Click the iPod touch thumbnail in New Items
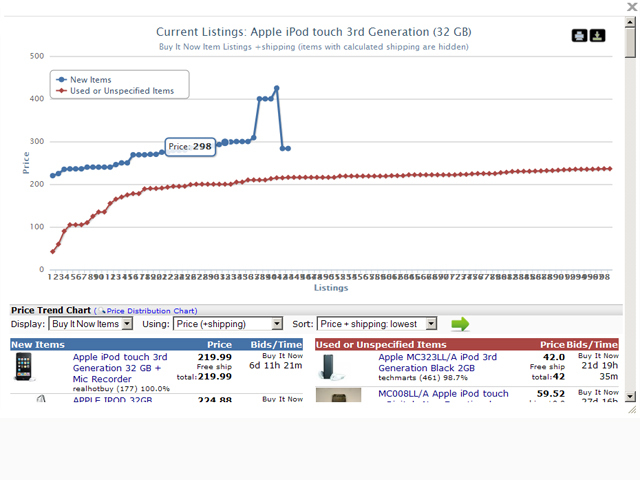 [23, 367]
